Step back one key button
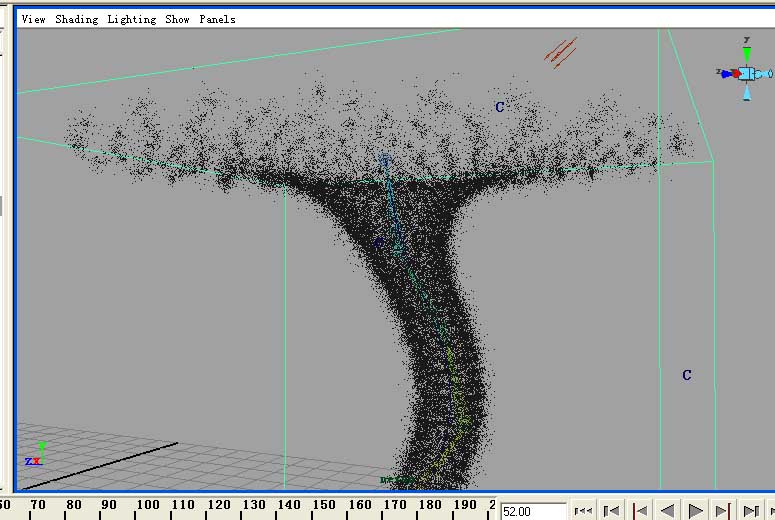Image resolution: width=775 pixels, height=520 pixels. [x=641, y=511]
